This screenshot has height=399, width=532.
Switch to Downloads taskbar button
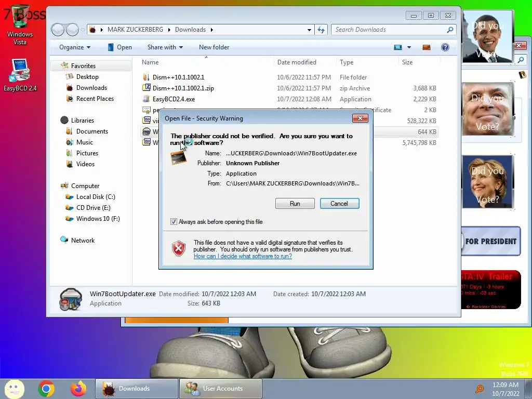[137, 389]
